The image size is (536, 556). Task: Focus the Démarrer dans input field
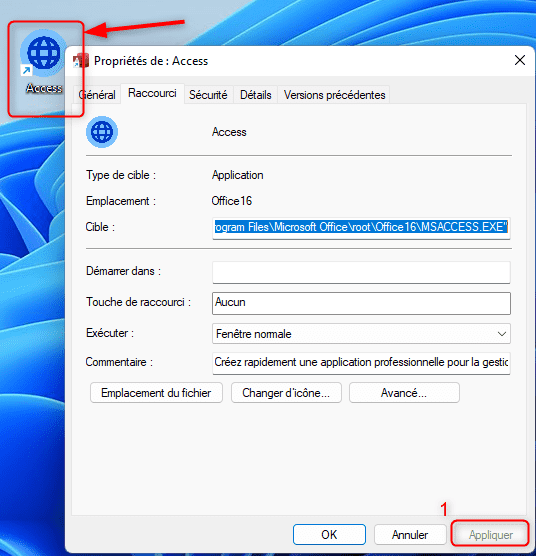[361, 272]
